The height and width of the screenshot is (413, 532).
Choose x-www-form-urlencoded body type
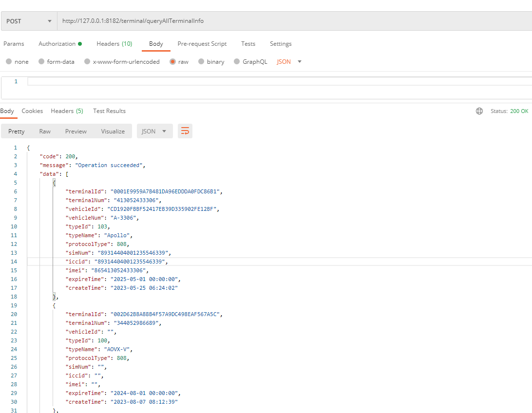pos(87,62)
